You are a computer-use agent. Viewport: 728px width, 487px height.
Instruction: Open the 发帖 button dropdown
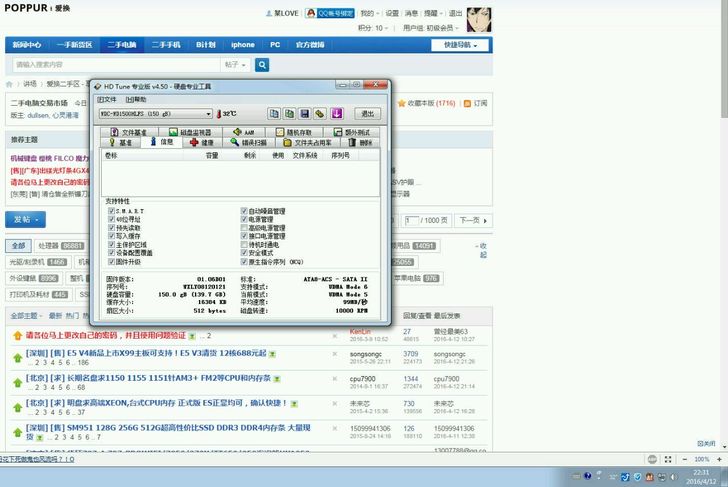(26, 219)
